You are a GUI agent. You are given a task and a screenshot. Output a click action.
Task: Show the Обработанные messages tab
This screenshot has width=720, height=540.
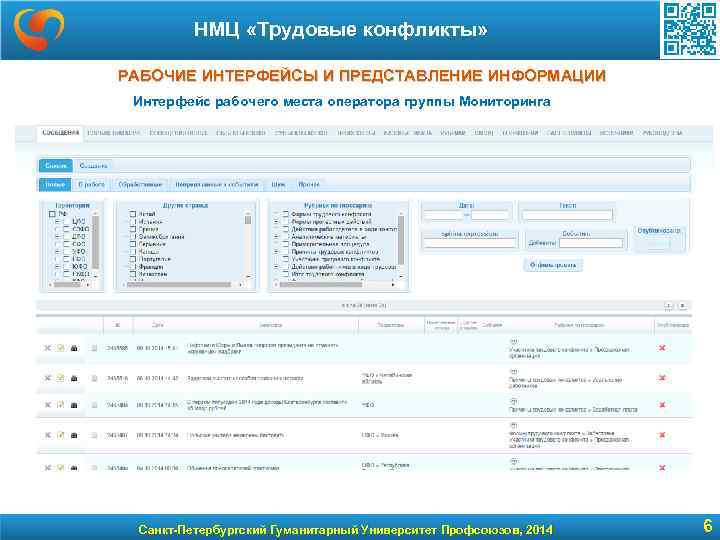pyautogui.click(x=140, y=185)
